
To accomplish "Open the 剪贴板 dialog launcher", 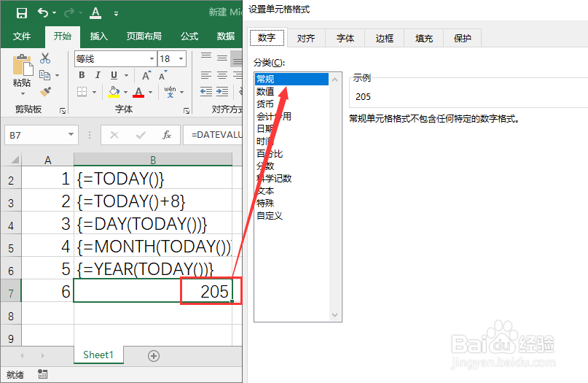I will (x=63, y=110).
